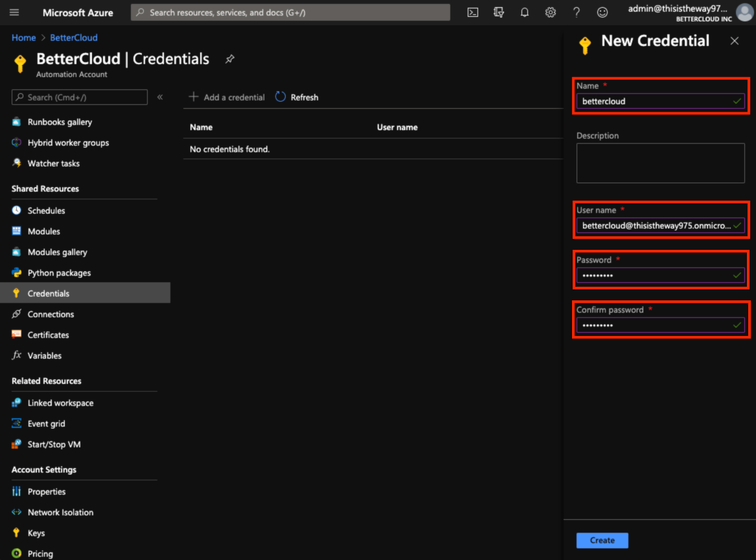Viewport: 756px width, 560px height.
Task: Open Python packages under Shared Resources
Action: pos(60,273)
